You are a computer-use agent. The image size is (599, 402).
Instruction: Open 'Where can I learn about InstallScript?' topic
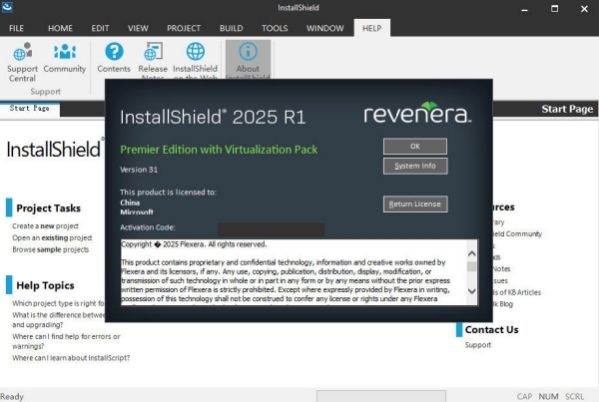(71, 358)
